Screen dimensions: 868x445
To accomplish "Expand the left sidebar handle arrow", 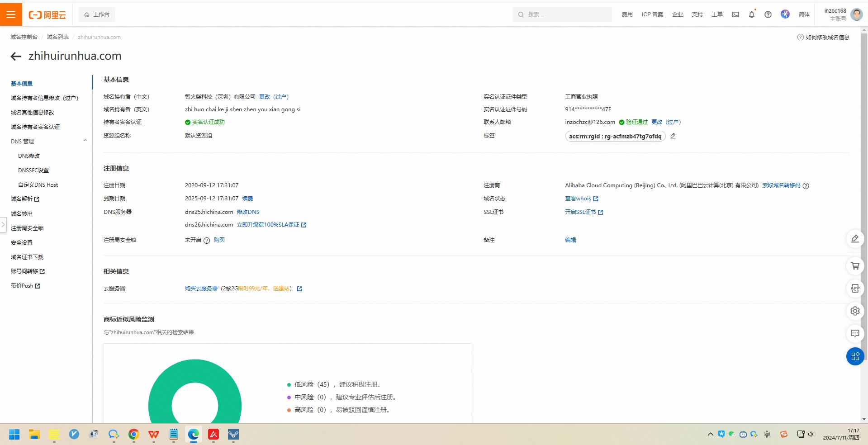I will (x=3, y=224).
